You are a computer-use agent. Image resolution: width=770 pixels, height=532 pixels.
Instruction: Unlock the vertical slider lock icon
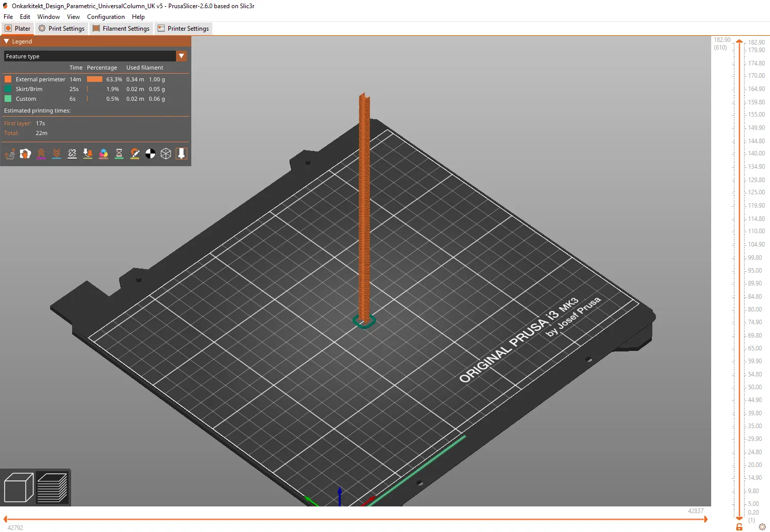[x=739, y=526]
